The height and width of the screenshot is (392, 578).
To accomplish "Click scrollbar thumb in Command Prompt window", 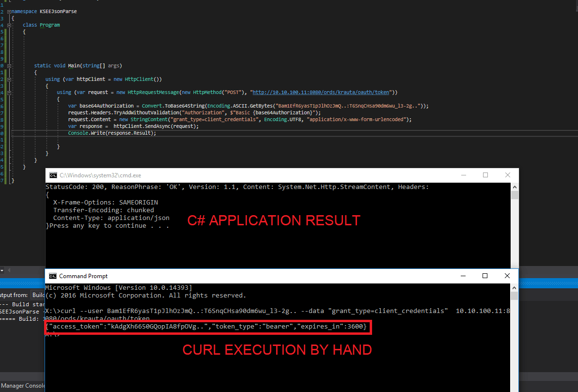I will click(x=515, y=296).
